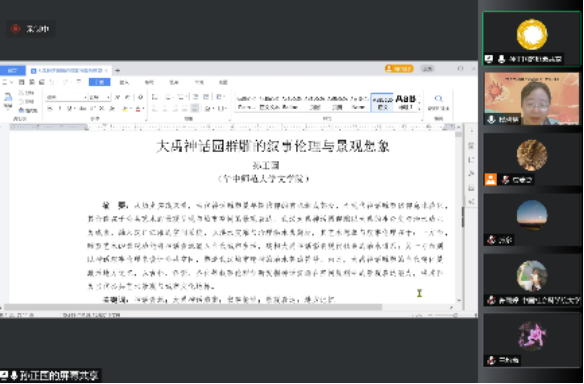Open the fifth ribbon tab
This screenshot has width=584, height=384.
[199, 82]
